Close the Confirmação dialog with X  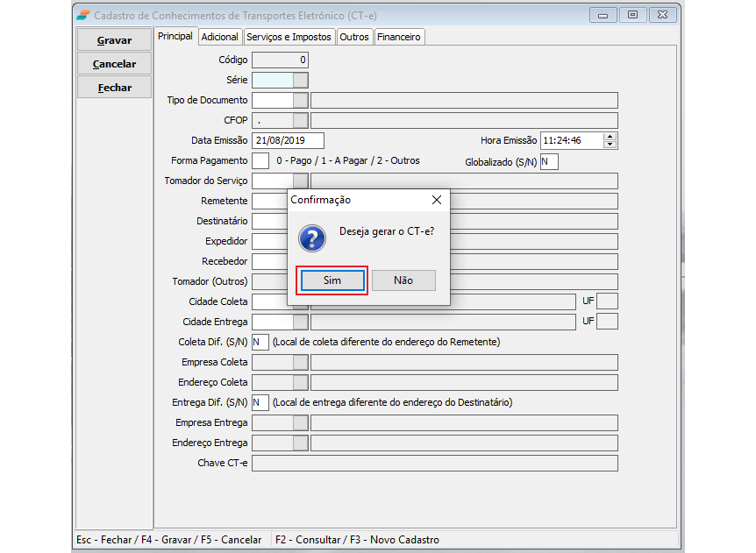click(x=437, y=200)
